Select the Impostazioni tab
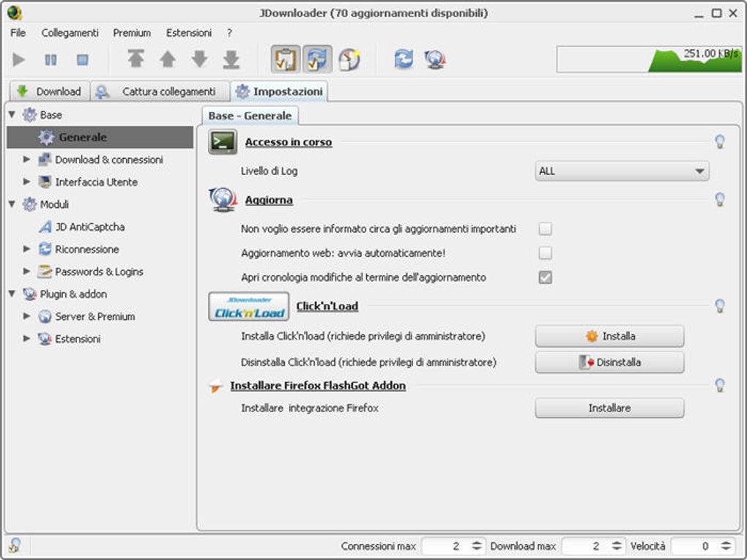747x560 pixels. pyautogui.click(x=279, y=91)
